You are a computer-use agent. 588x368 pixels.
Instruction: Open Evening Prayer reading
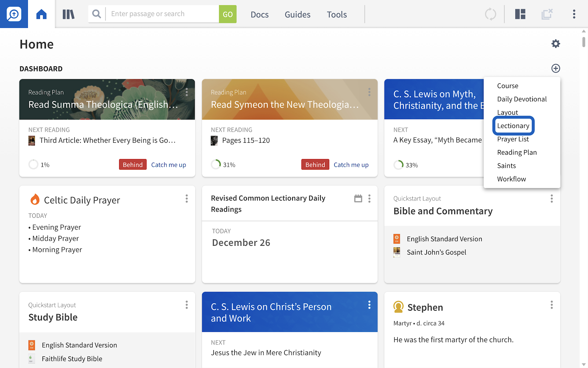pyautogui.click(x=57, y=227)
